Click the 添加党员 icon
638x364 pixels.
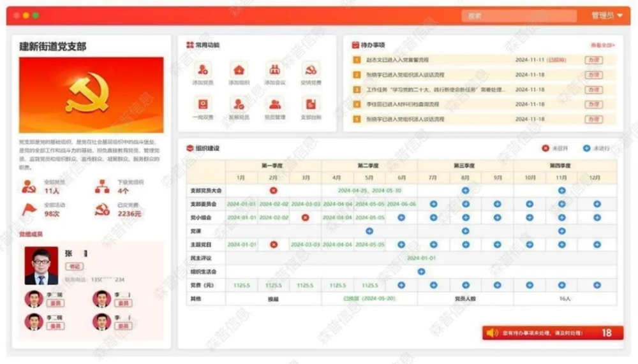click(203, 70)
